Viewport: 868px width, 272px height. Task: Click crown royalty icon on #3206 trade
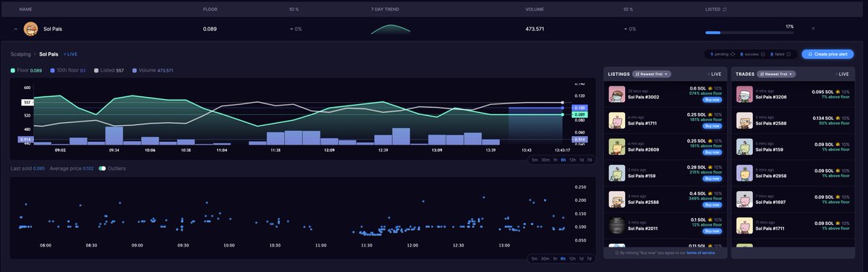838,92
